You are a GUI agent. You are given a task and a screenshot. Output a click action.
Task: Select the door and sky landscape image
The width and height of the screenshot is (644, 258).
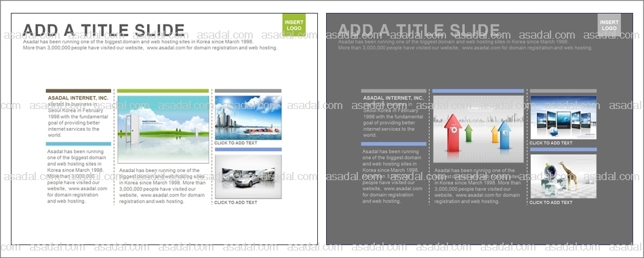pyautogui.click(x=163, y=129)
